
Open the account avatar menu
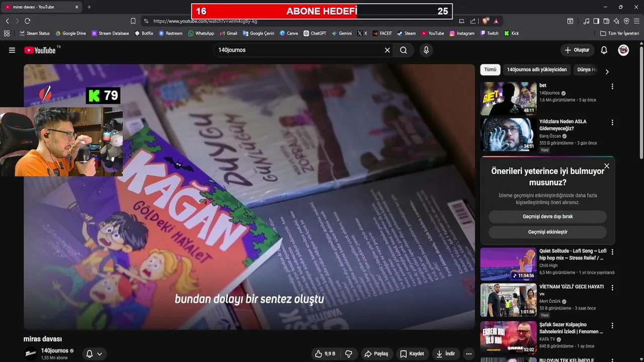point(623,50)
